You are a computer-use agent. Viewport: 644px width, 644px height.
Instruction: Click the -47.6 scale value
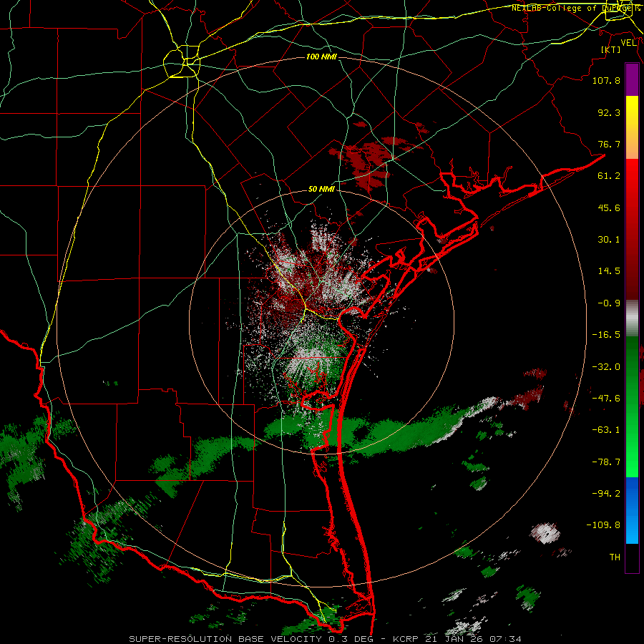(606, 399)
